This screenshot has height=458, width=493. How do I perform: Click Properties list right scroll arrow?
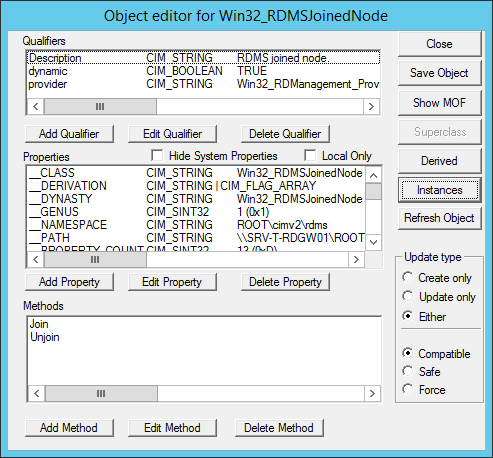coord(356,259)
